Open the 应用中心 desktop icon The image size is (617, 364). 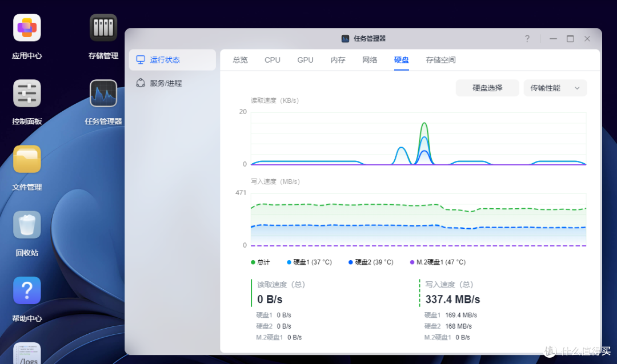pyautogui.click(x=27, y=28)
